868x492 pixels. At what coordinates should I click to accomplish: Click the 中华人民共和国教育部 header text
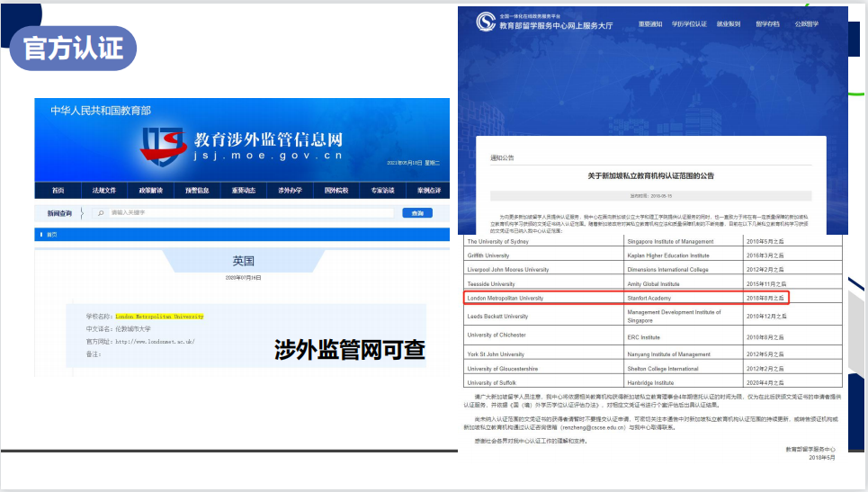point(101,111)
